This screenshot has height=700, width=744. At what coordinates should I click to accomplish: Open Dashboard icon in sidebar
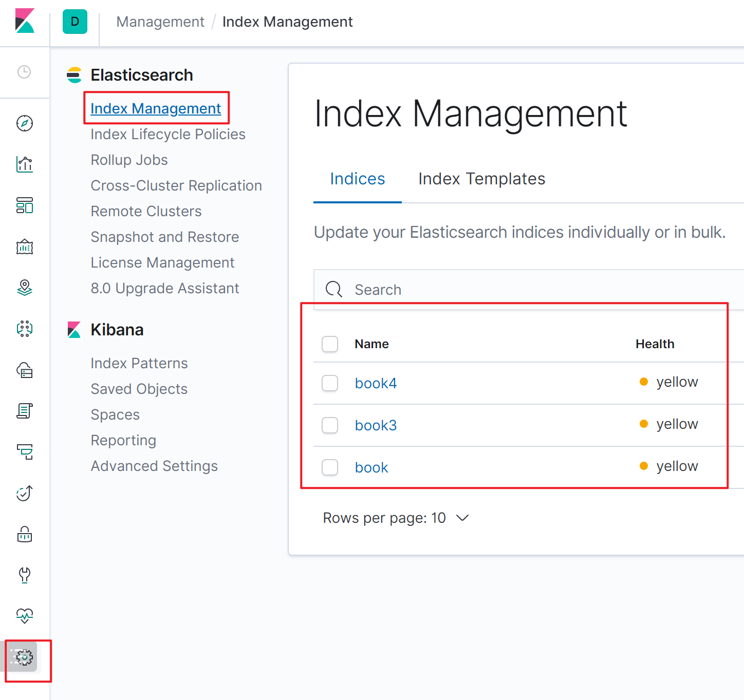(25, 205)
